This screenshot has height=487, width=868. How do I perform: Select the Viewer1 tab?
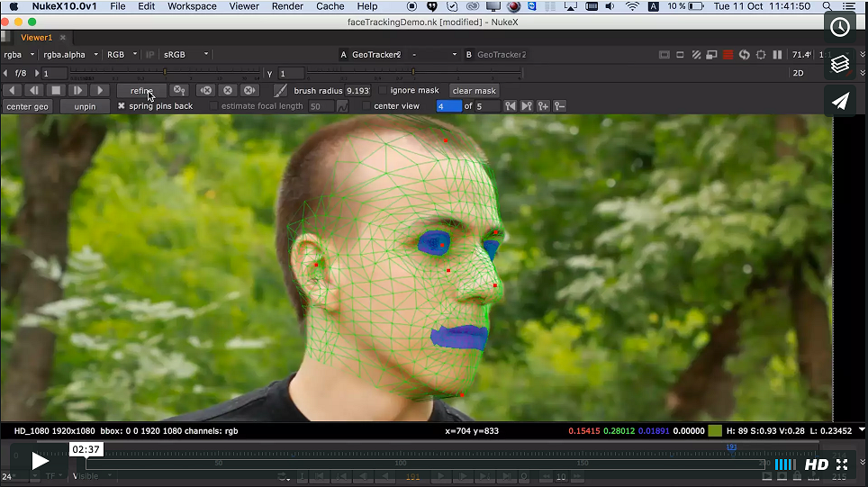[36, 38]
